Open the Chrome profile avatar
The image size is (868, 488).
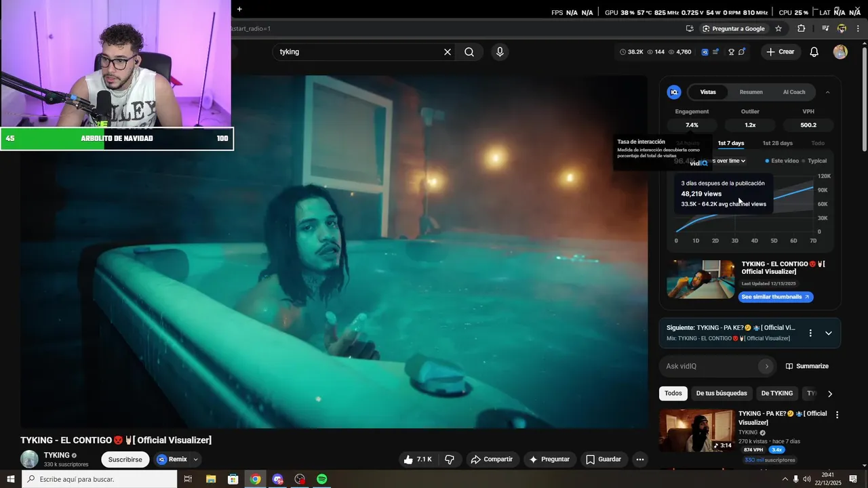[842, 28]
